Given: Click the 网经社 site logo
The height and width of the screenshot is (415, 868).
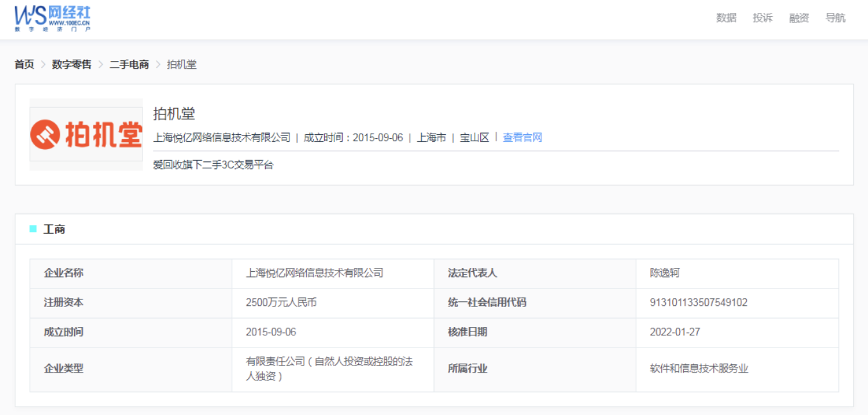Looking at the screenshot, I should pyautogui.click(x=53, y=18).
